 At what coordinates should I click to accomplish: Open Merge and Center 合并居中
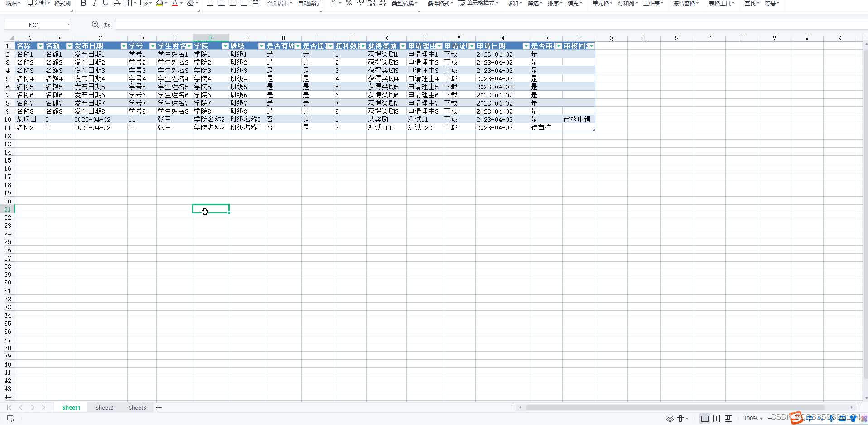[x=280, y=3]
